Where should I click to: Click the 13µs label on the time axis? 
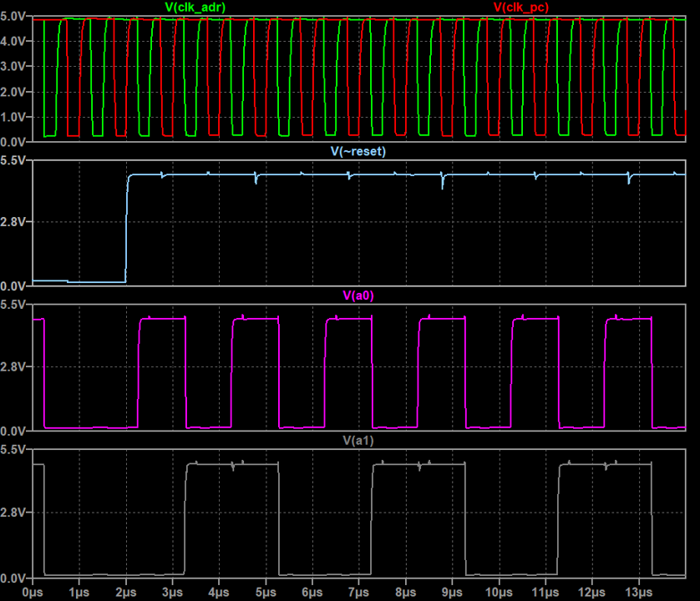[638, 592]
